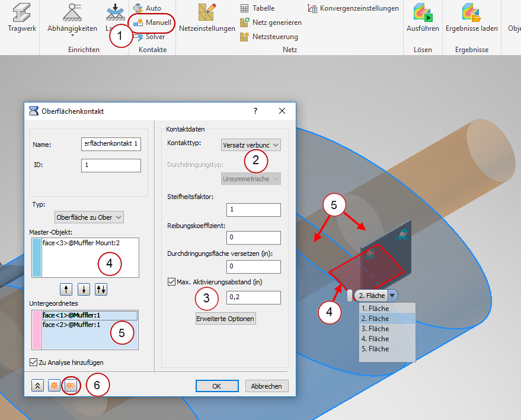Choose highlighted '2. Fläche' entry in list
Image resolution: width=521 pixels, height=420 pixels.
(387, 318)
